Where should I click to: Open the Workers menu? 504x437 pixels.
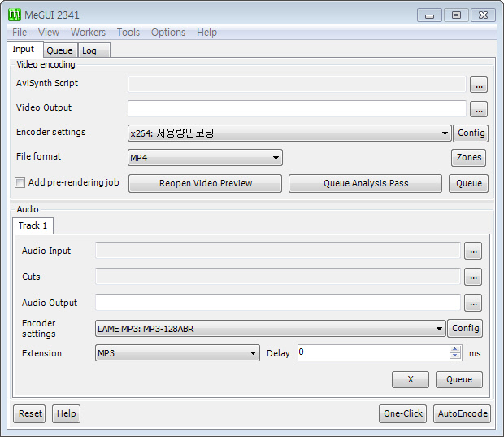(88, 33)
